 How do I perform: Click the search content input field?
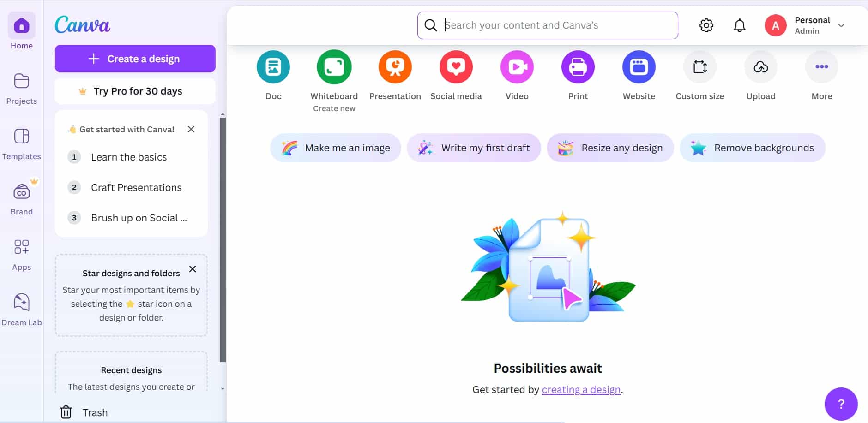[554, 25]
